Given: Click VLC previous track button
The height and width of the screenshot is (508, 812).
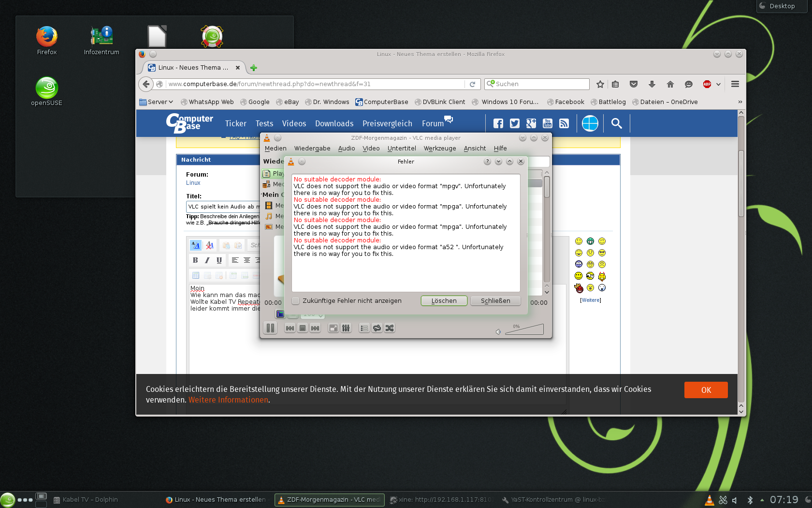Looking at the screenshot, I should (290, 328).
